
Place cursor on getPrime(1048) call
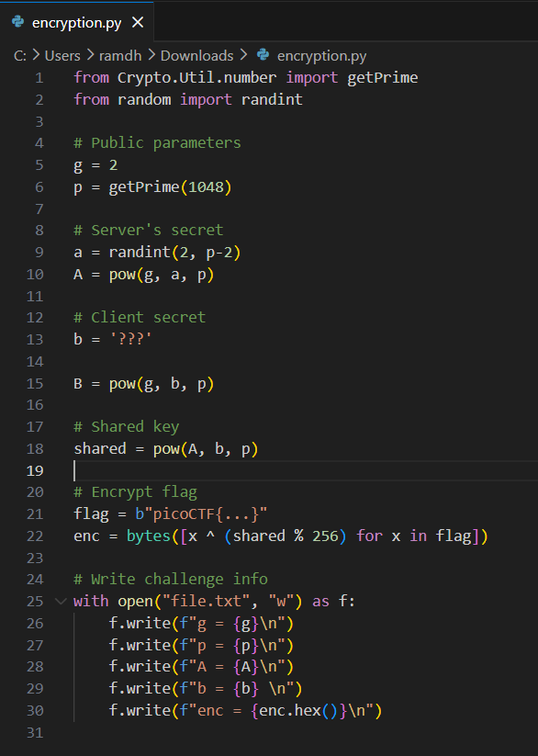coord(170,187)
